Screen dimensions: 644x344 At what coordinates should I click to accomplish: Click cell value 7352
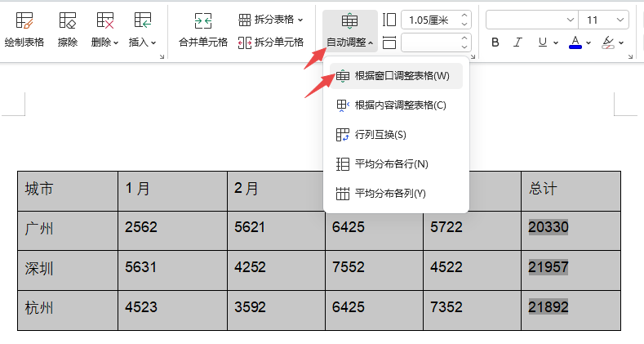click(446, 307)
